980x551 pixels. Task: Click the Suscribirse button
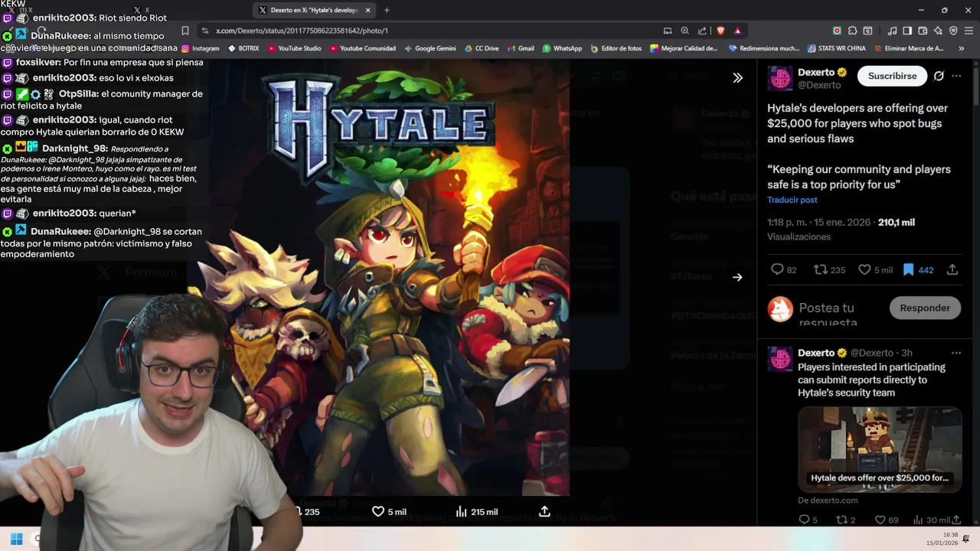(x=892, y=76)
